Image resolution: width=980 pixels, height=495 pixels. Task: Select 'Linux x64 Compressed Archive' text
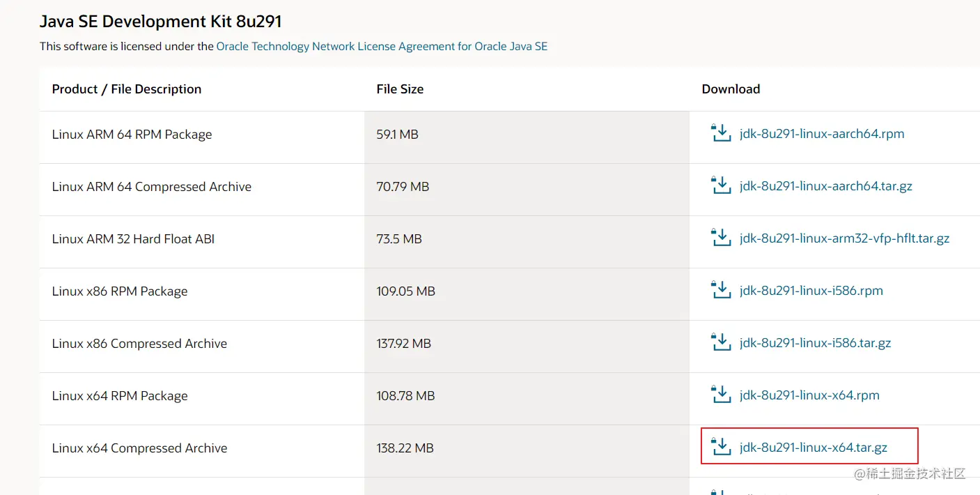(139, 448)
